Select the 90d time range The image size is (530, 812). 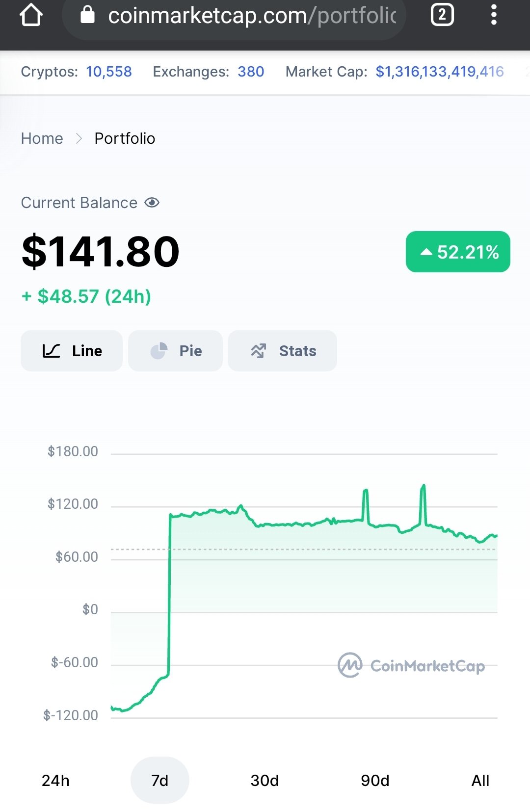pos(375,780)
